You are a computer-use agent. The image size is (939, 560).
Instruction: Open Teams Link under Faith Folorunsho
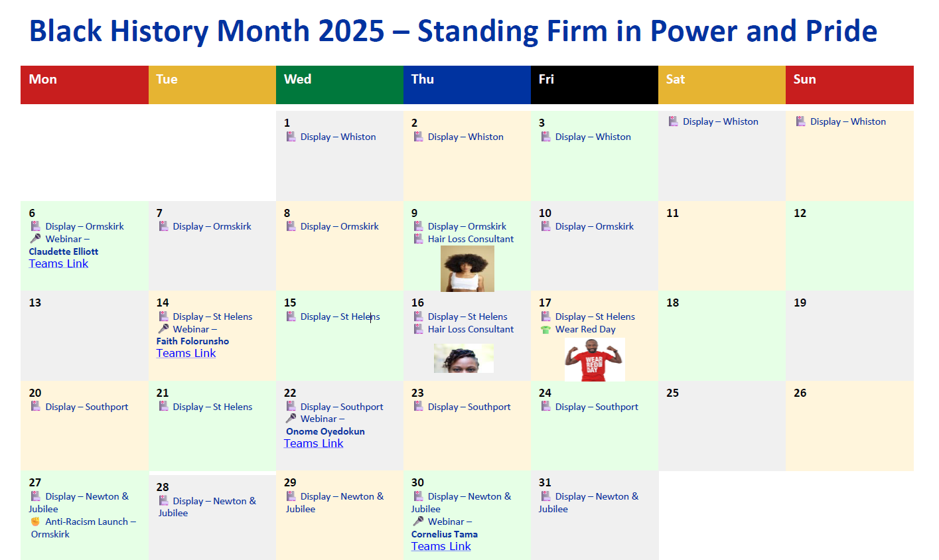click(x=186, y=353)
